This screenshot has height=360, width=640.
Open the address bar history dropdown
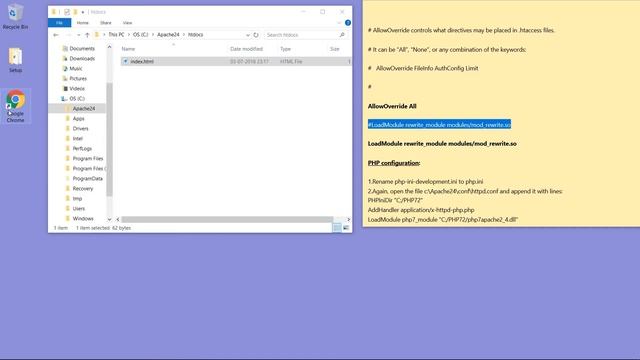click(x=248, y=35)
